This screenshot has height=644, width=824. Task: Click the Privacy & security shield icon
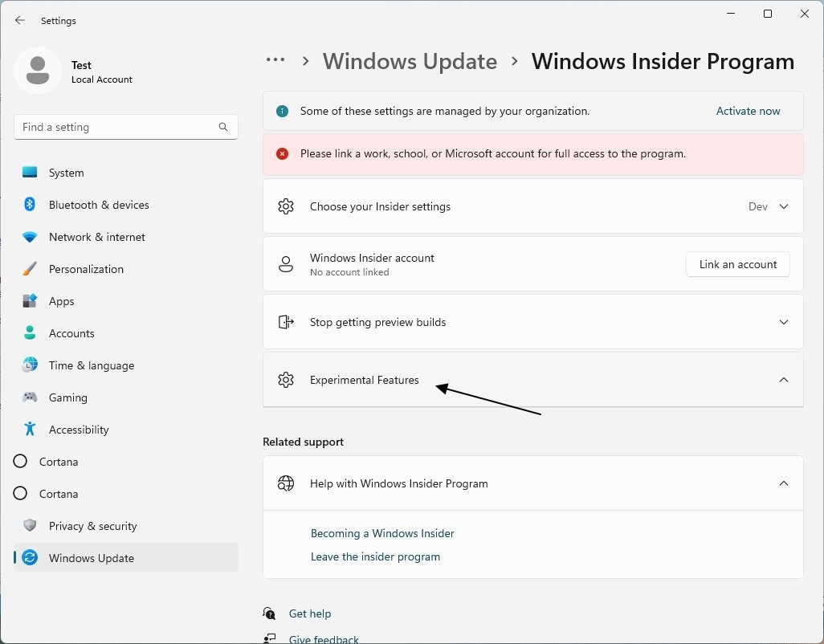point(30,526)
